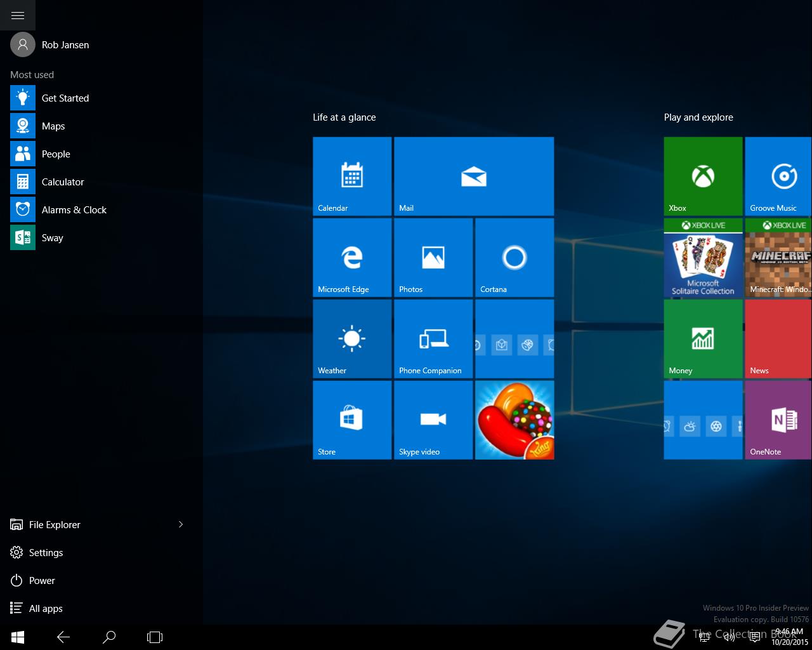Click the taskbar Back arrow
812x650 pixels.
click(x=63, y=637)
